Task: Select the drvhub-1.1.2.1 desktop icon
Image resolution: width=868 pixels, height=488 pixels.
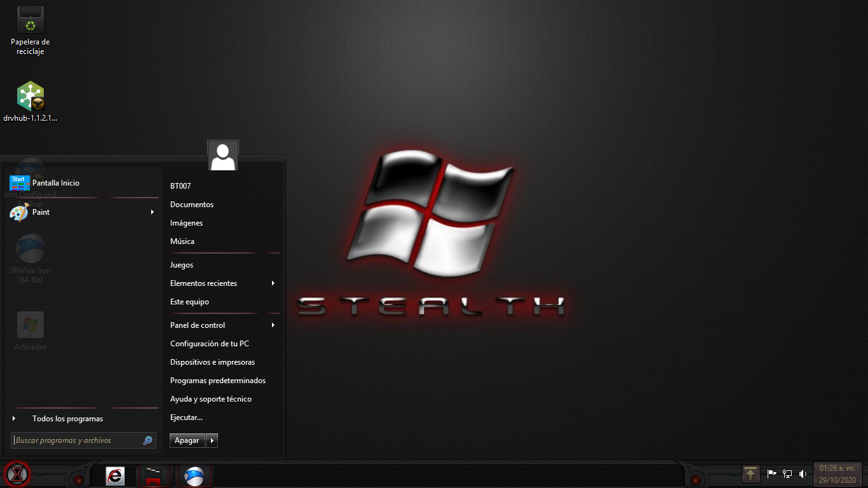Action: point(31,102)
